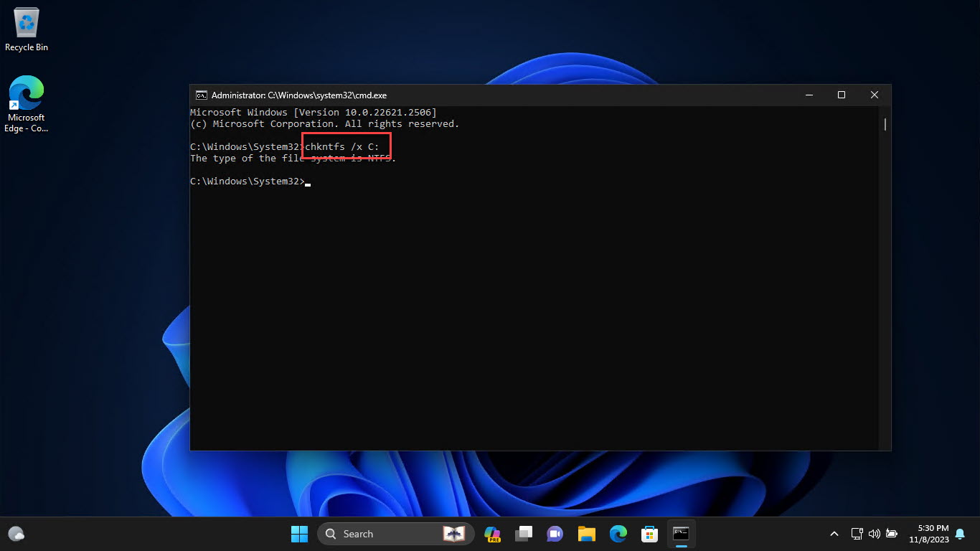Click the battery charging tray icon
Screen dimensions: 980x551
(x=892, y=534)
